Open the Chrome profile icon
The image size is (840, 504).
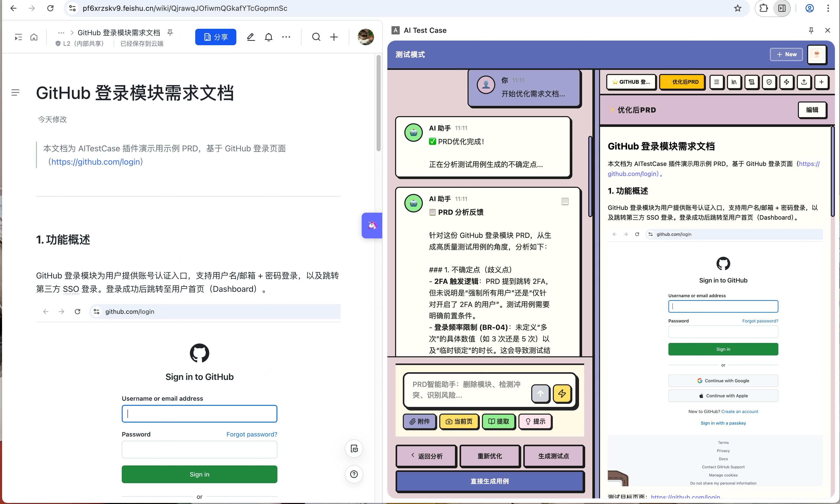pyautogui.click(x=809, y=8)
